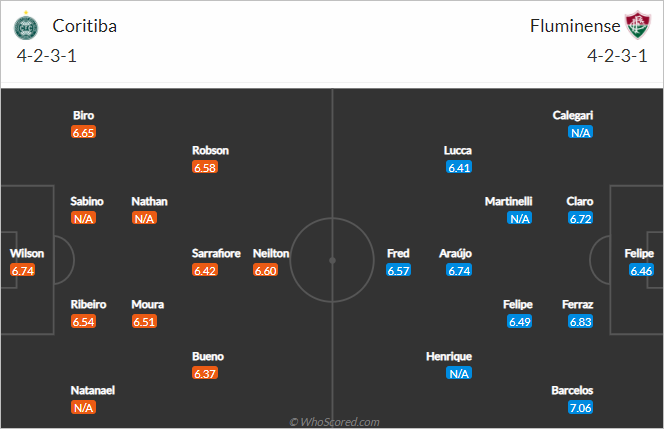Select player Henrique on the pitch
The width and height of the screenshot is (664, 429).
tap(449, 357)
